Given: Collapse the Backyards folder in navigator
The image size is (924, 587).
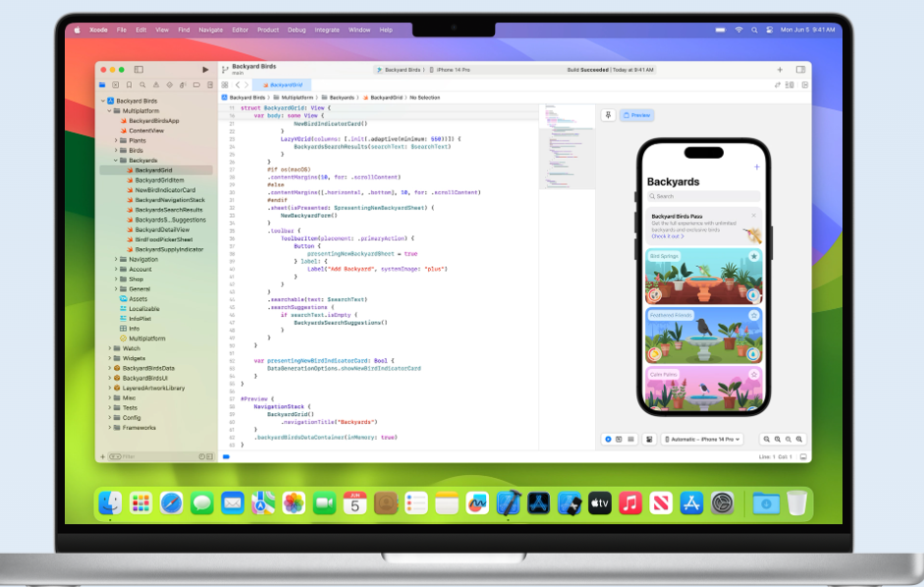Looking at the screenshot, I should pos(116,160).
